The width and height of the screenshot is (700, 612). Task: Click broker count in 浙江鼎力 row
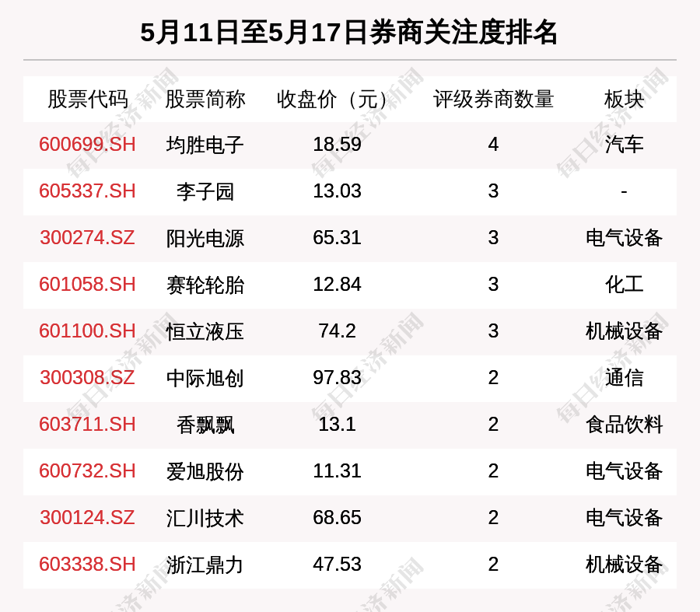coord(493,565)
